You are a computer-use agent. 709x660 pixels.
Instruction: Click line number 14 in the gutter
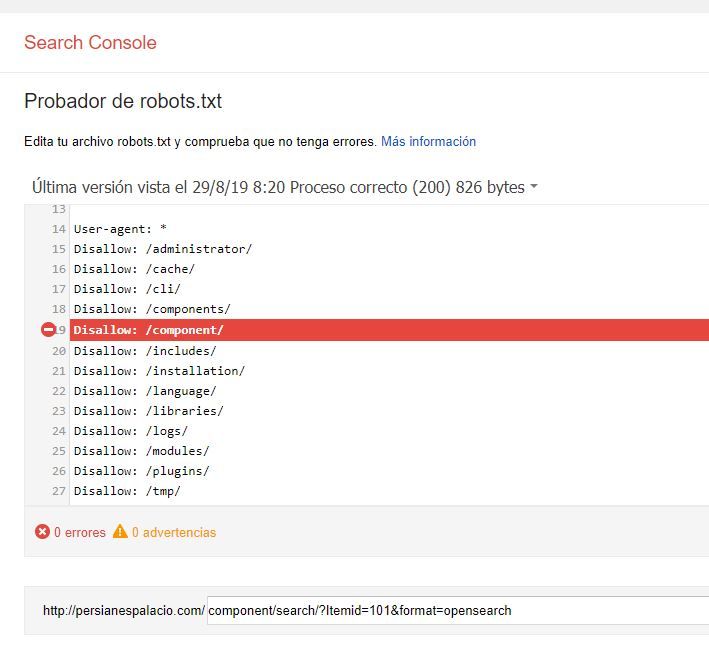point(59,229)
